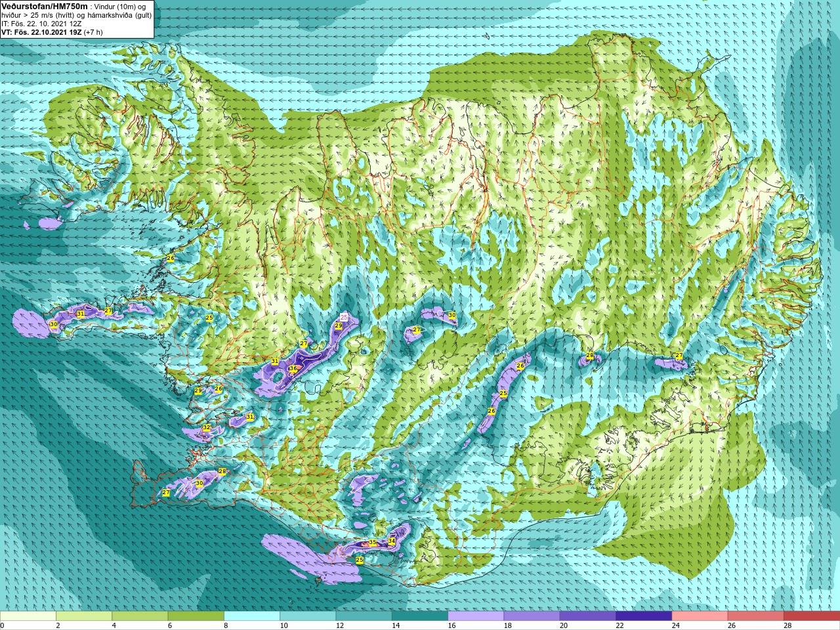Viewport: 840px width, 630px height.
Task: Click the white-boxed gust label 25
Action: pyautogui.click(x=344, y=318)
